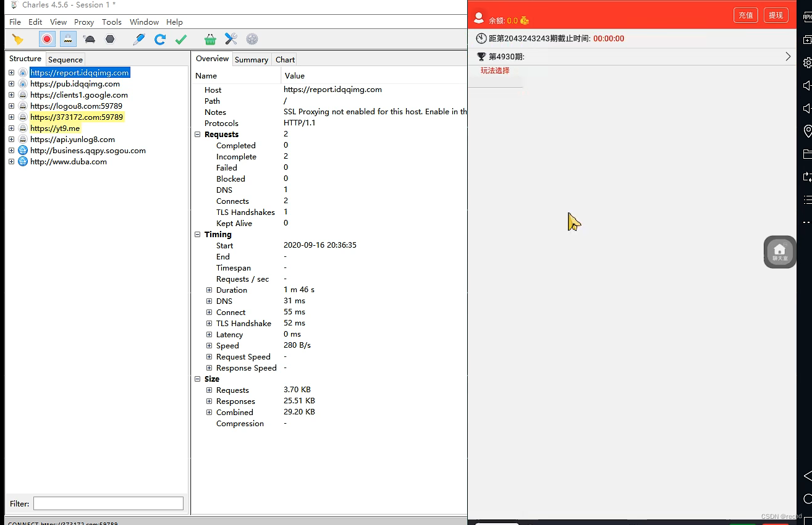Viewport: 812px width, 525px height.
Task: Expand the TLS Handshake timing row
Action: [x=209, y=324]
